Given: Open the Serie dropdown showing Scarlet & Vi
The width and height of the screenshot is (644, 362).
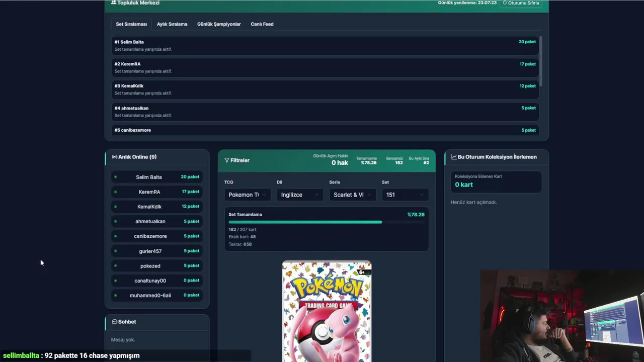Looking at the screenshot, I should [x=352, y=195].
